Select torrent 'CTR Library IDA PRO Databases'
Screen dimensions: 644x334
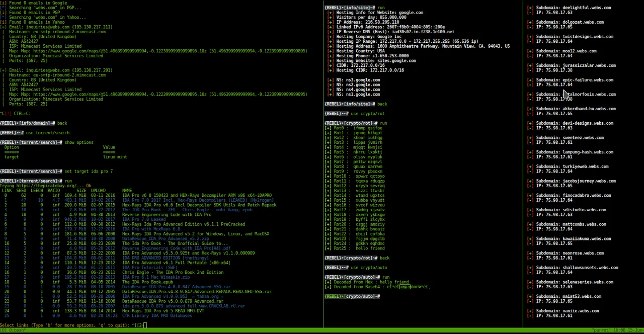[157, 316]
